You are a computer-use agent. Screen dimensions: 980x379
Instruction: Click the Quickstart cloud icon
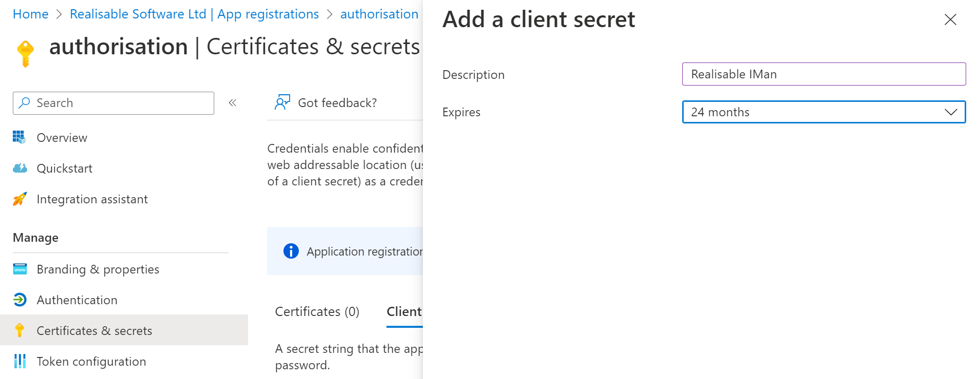(x=19, y=168)
